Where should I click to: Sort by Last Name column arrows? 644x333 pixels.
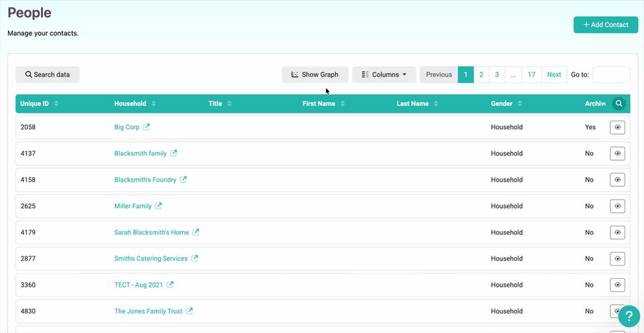click(x=436, y=104)
